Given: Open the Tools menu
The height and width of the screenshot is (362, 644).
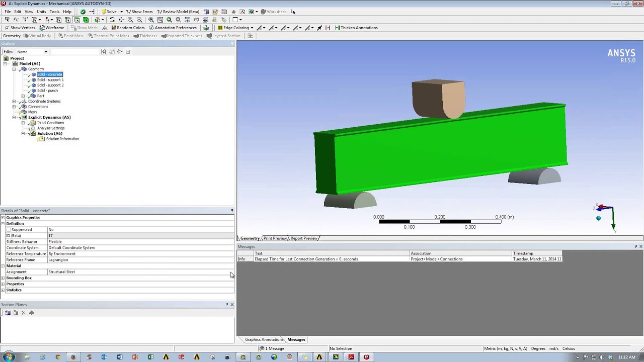Looking at the screenshot, I should [54, 12].
